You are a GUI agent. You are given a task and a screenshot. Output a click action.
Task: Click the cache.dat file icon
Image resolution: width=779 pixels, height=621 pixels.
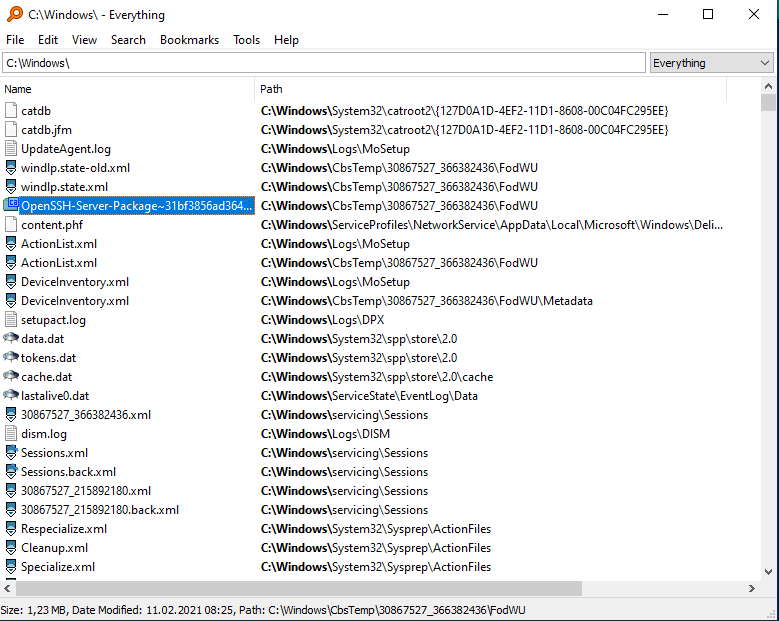pos(10,376)
